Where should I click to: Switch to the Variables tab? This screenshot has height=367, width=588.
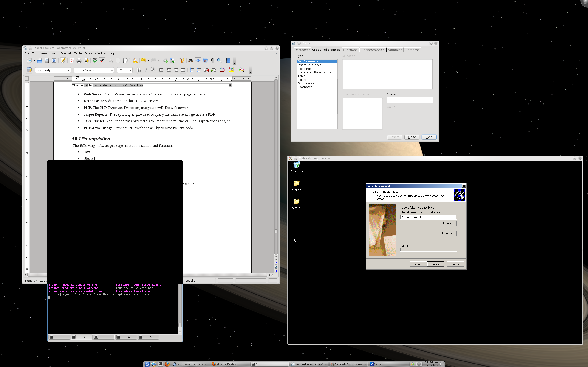click(x=395, y=50)
